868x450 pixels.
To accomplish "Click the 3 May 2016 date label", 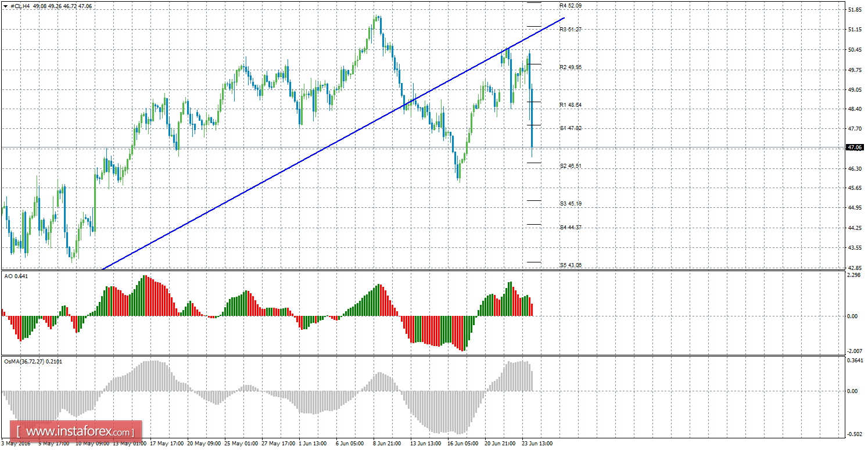I will pyautogui.click(x=17, y=444).
